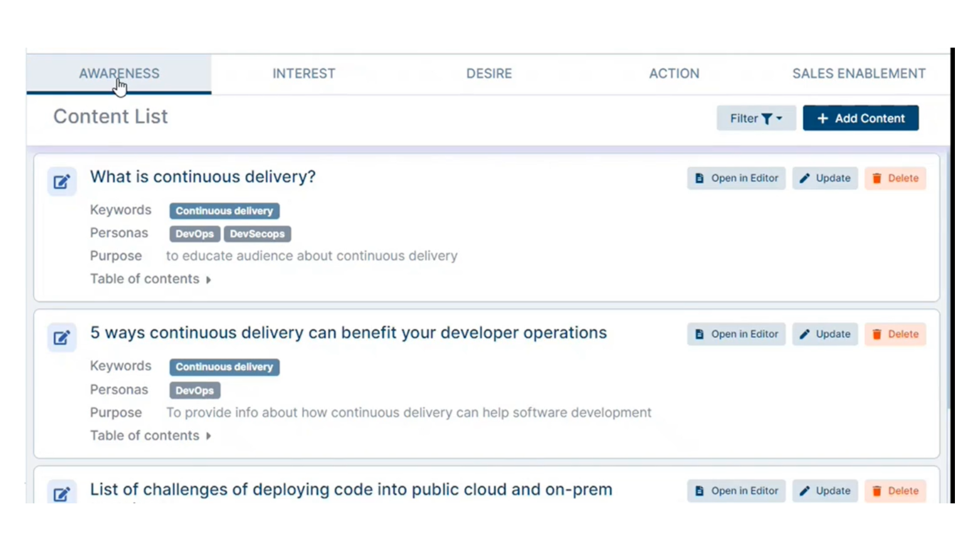Delete the 'What is continuous delivery?' content
The width and height of the screenshot is (980, 551).
coord(895,178)
